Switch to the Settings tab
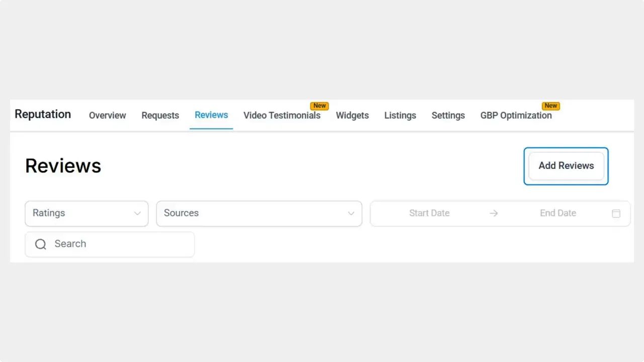Image resolution: width=644 pixels, height=362 pixels. click(448, 115)
